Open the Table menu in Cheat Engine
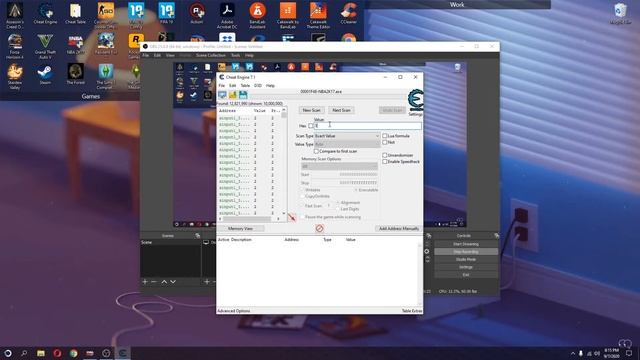 pos(245,86)
